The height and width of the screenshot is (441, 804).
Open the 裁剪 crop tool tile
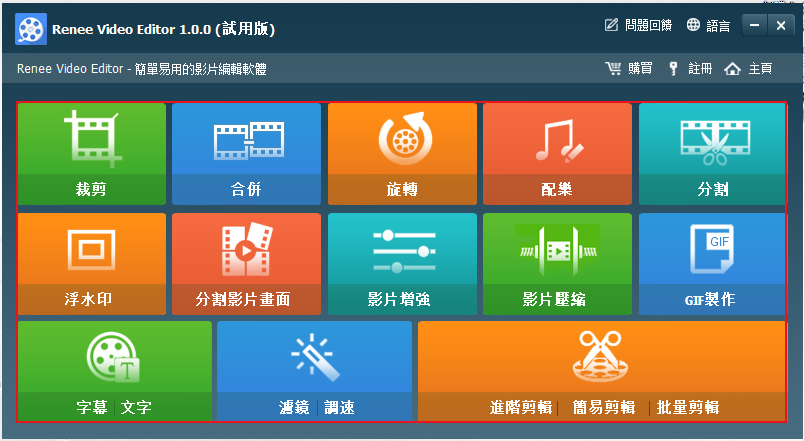click(x=92, y=154)
